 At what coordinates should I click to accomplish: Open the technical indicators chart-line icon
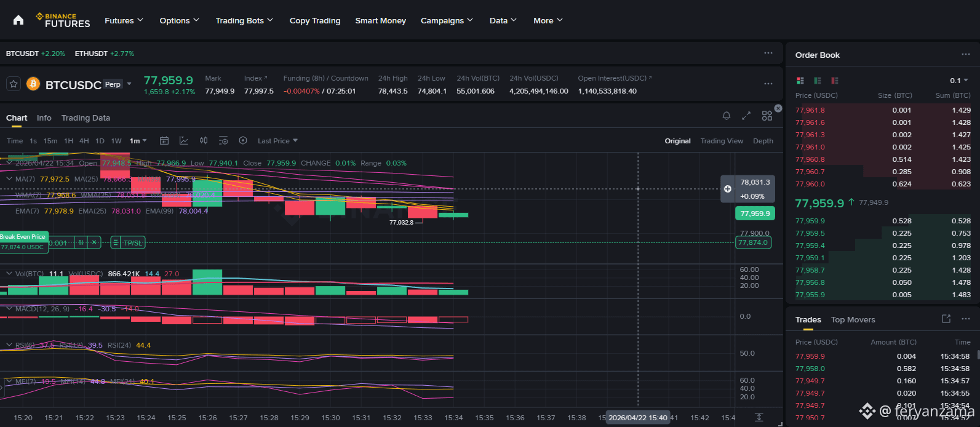click(x=184, y=141)
